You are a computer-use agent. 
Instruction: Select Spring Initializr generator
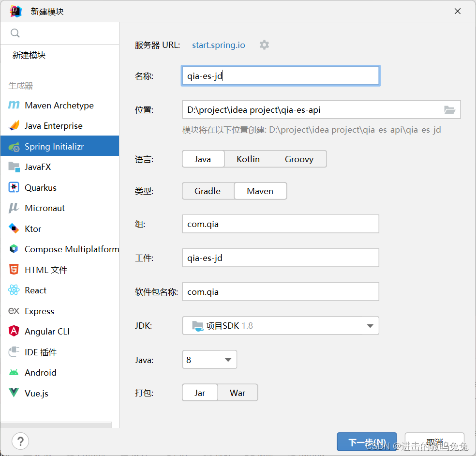click(x=60, y=146)
